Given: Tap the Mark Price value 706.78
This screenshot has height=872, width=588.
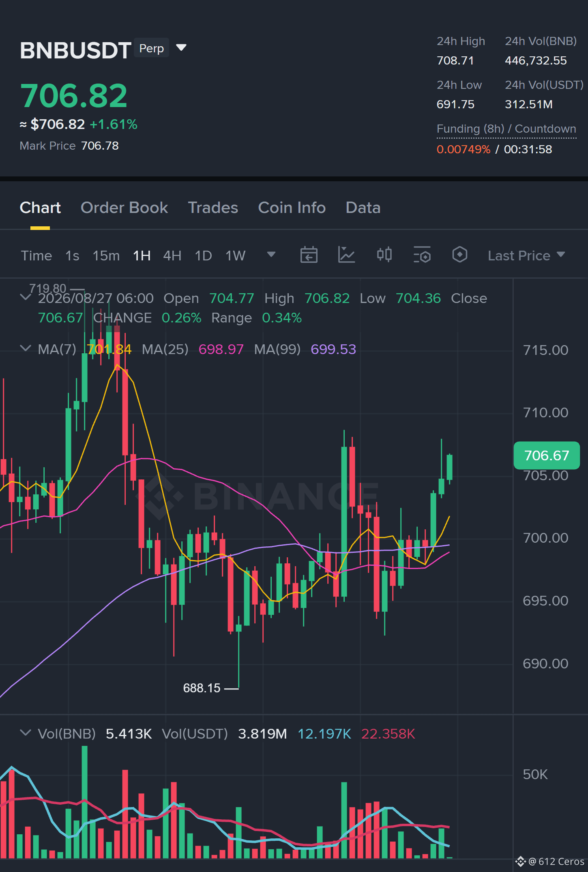Looking at the screenshot, I should pyautogui.click(x=100, y=146).
